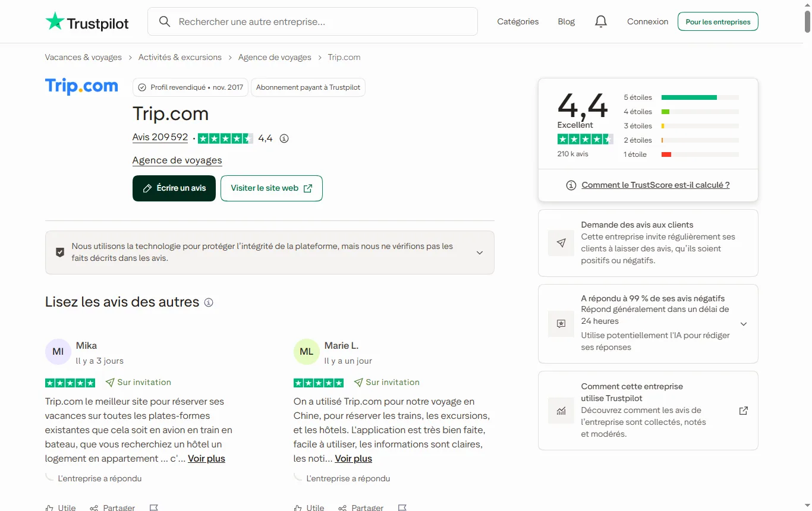
Task: Click the paper plane icon in the Demande des avis card
Action: (x=561, y=243)
